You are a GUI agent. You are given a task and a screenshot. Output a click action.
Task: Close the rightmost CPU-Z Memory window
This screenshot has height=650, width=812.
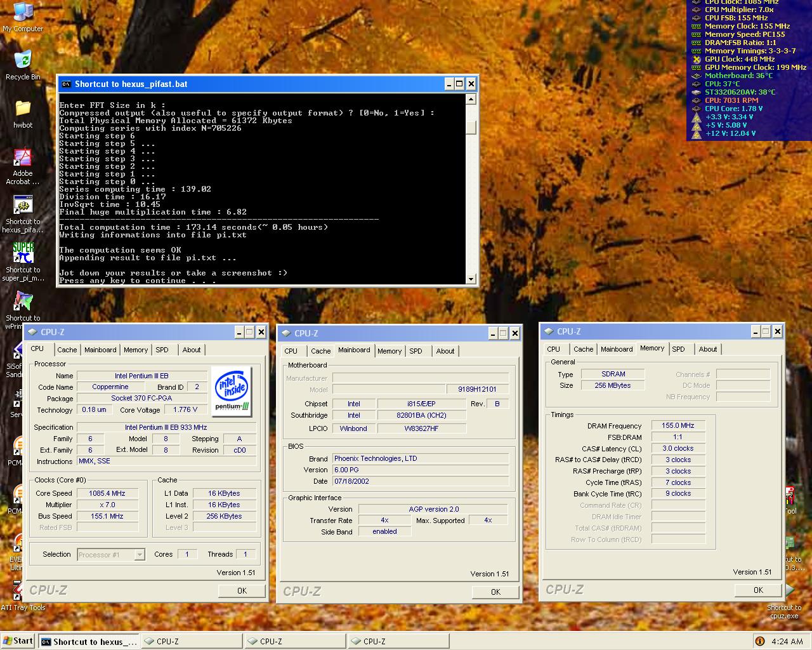pyautogui.click(x=778, y=331)
